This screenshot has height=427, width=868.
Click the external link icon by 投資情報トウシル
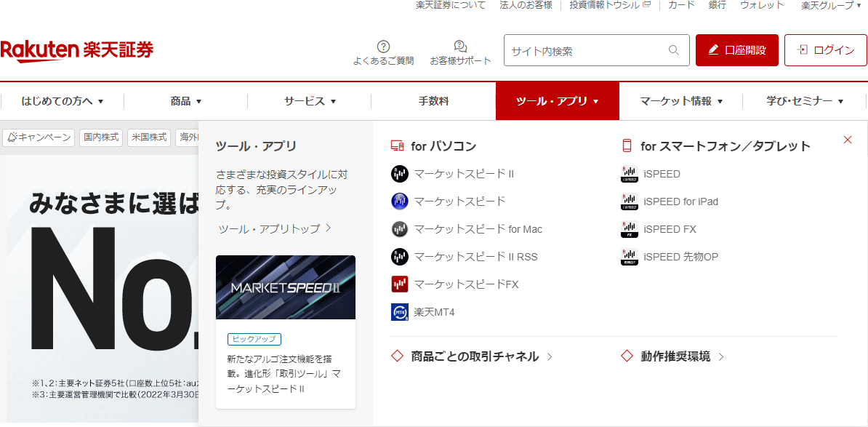pyautogui.click(x=646, y=5)
